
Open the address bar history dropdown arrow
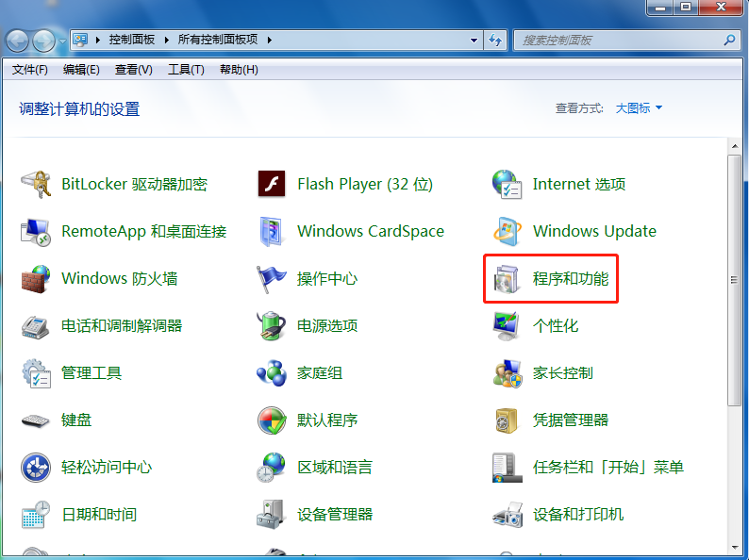tap(474, 41)
